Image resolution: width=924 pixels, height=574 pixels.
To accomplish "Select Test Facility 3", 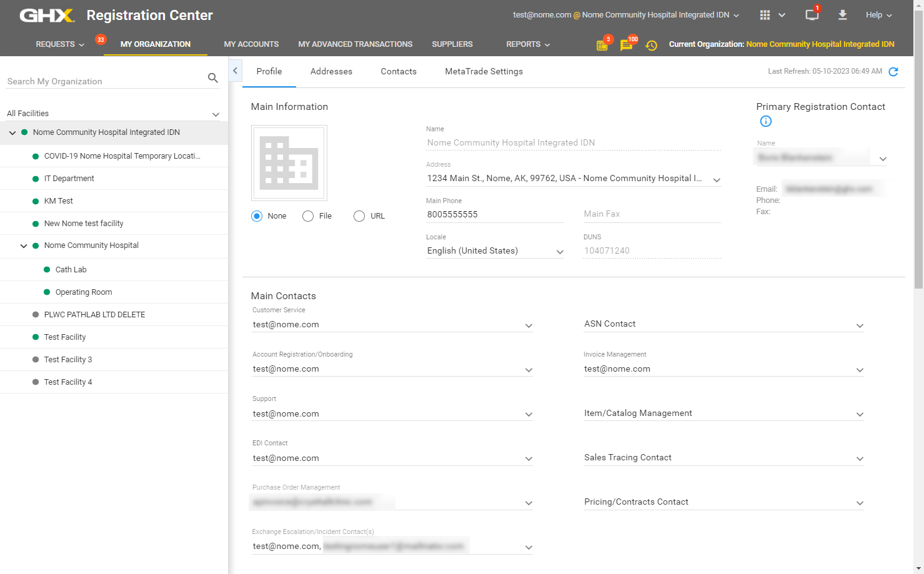I will tap(114, 360).
